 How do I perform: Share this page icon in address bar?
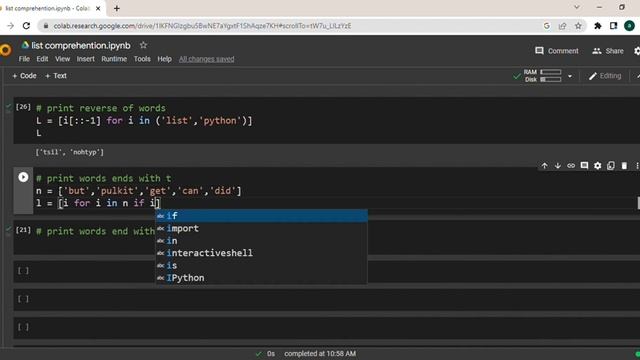[562, 26]
